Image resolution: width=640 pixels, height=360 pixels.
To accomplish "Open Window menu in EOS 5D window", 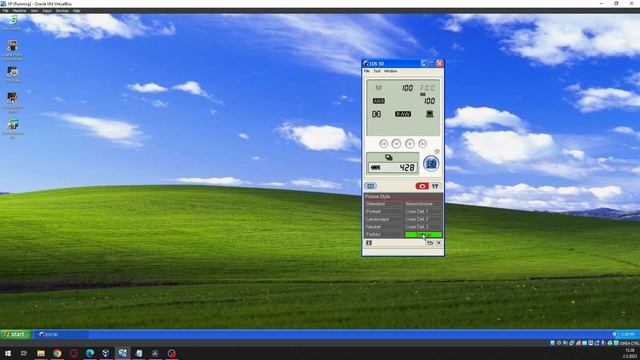I will pos(390,71).
